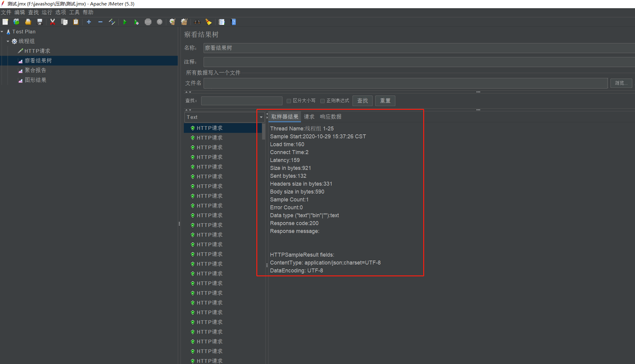Select HTTP请求 sampler in test plan tree
This screenshot has width=635, height=364.
37,51
